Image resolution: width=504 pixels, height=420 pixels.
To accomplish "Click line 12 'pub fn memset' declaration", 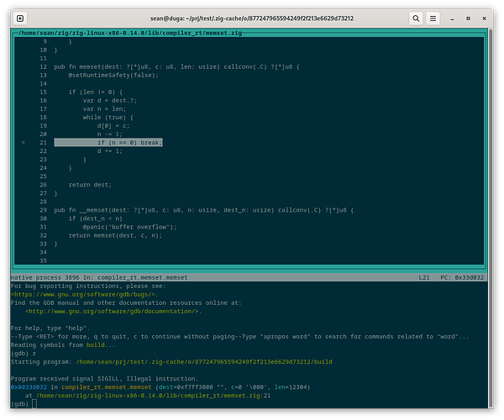I will pyautogui.click(x=176, y=67).
